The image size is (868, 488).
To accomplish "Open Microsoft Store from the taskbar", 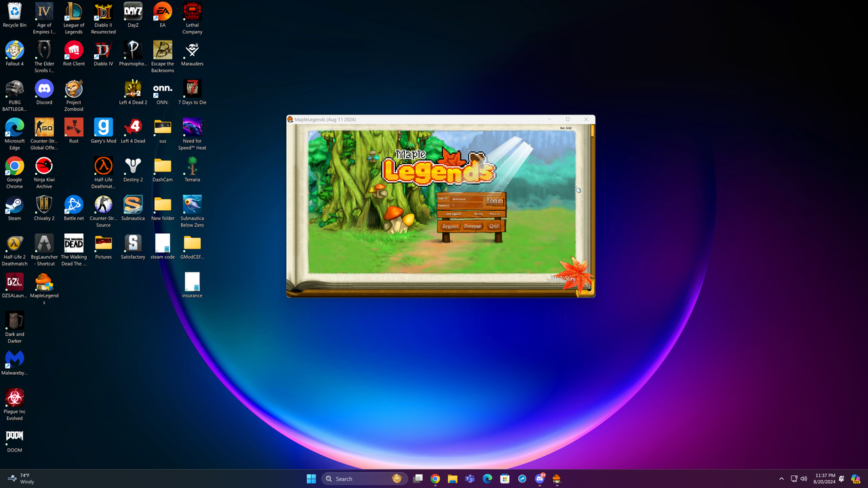I will pyautogui.click(x=505, y=479).
